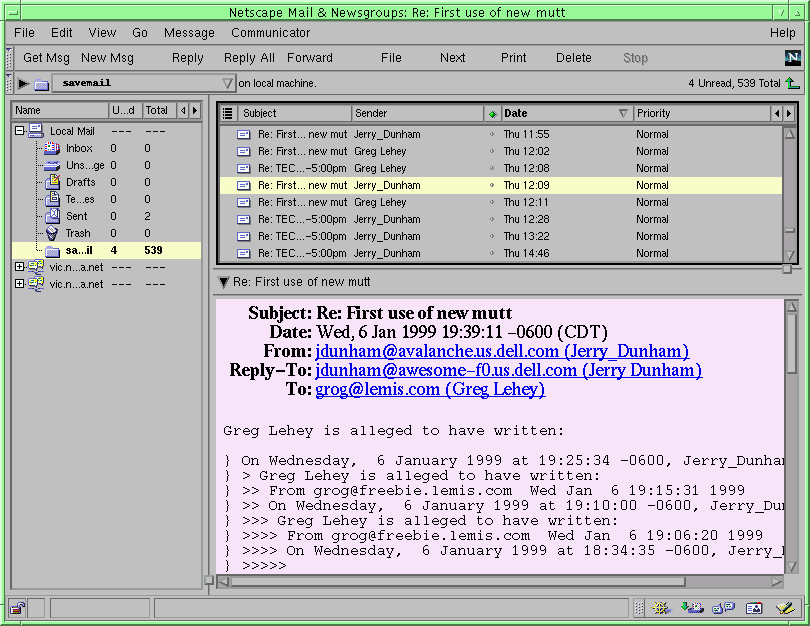Viewport: 810px width, 626px height.
Task: Open Mailbox from the component bar icon
Action: (x=692, y=608)
